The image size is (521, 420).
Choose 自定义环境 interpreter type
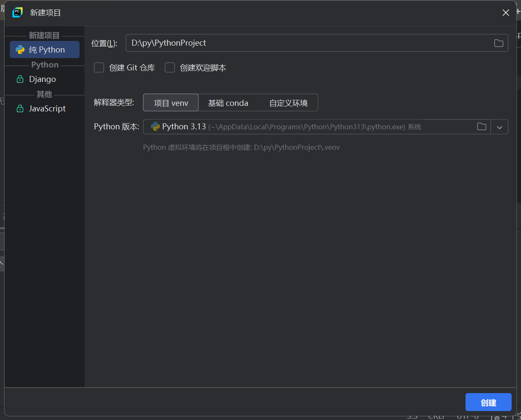pos(288,103)
